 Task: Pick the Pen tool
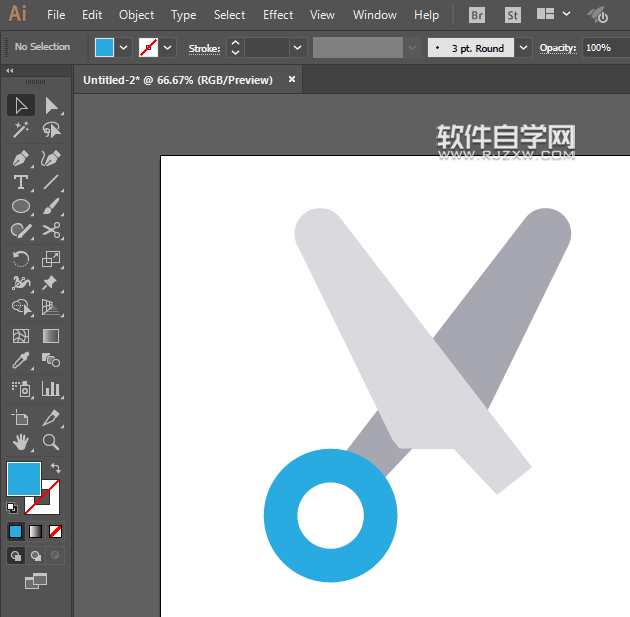click(x=20, y=158)
